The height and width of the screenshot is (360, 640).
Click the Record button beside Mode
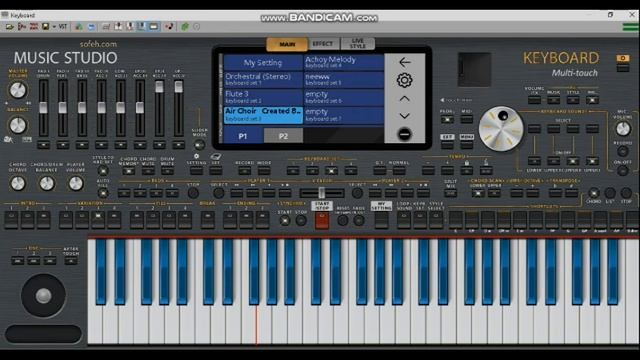(244, 171)
